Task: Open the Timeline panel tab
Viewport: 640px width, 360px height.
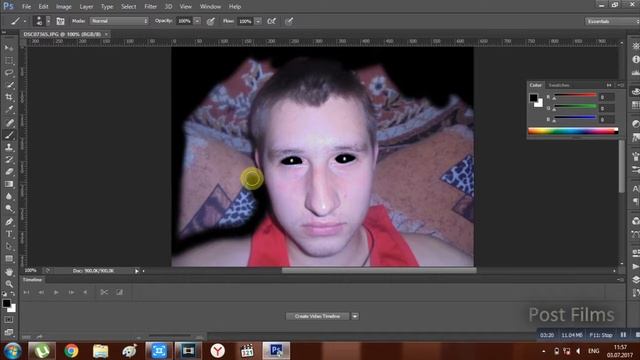Action: [x=32, y=280]
